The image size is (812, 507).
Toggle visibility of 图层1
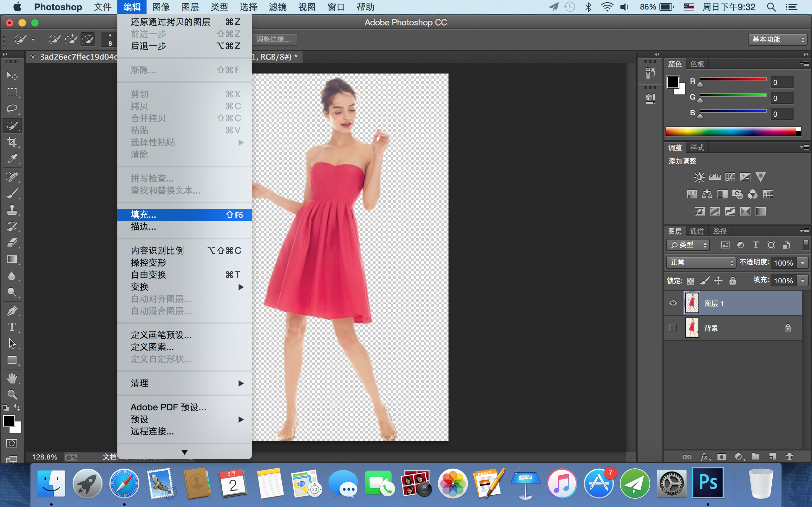point(673,303)
